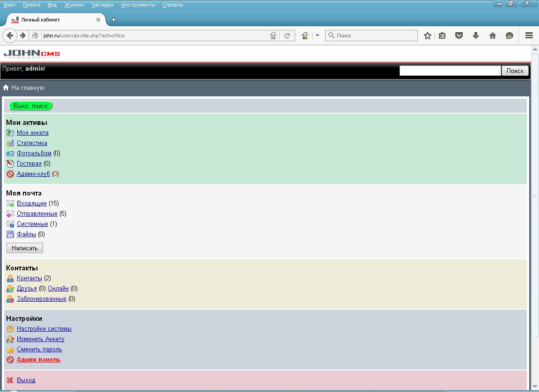
Task: Click the Друзья contacts icon
Action: 10,289
